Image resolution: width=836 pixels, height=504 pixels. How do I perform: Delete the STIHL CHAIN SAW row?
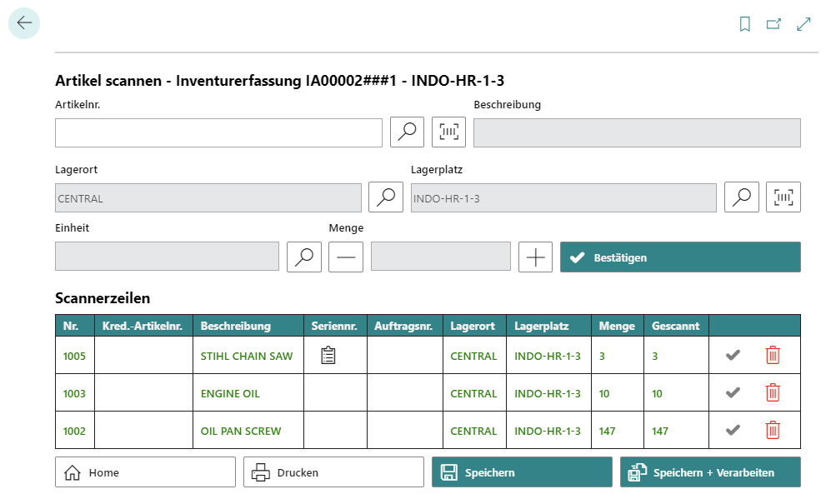tap(773, 355)
